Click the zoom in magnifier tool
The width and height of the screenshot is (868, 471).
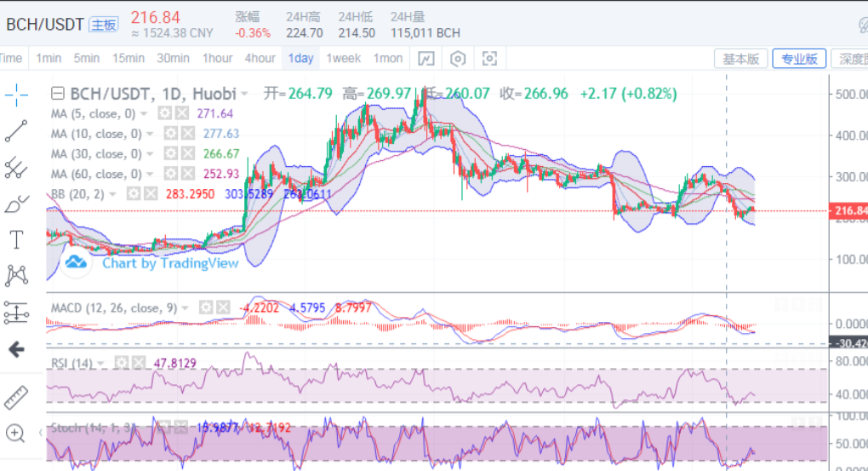point(16,433)
